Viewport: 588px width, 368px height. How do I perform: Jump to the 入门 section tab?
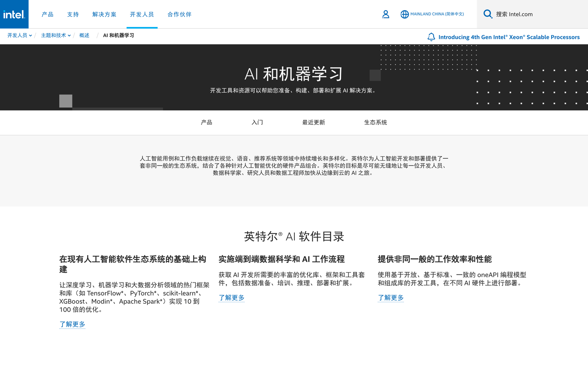[x=257, y=122]
